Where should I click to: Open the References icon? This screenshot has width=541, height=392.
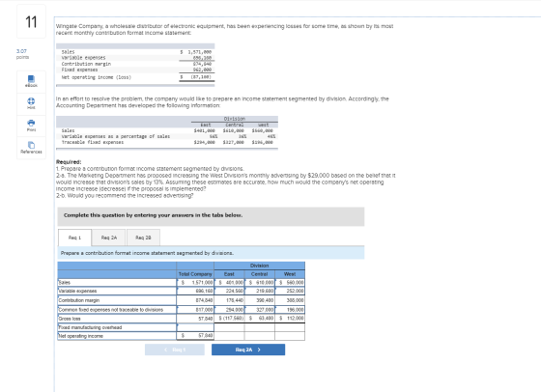click(x=31, y=147)
